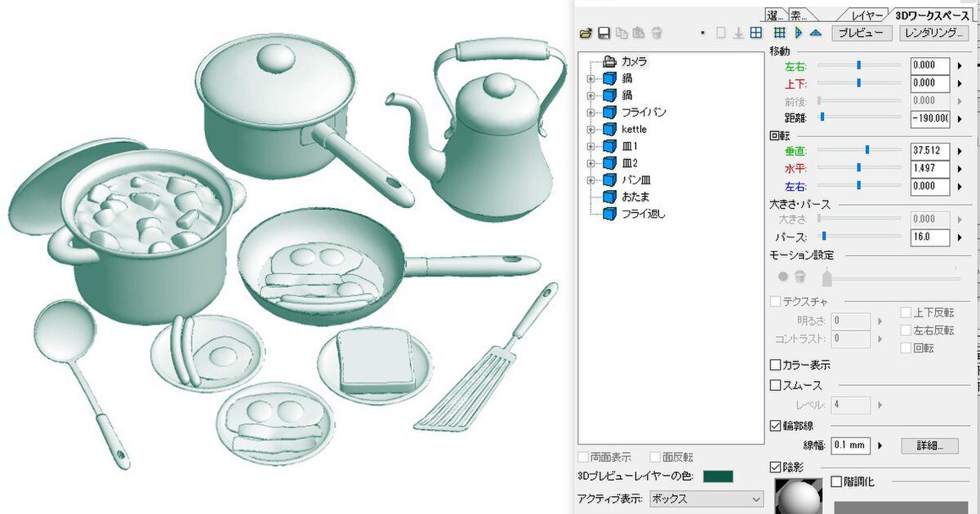This screenshot has height=514, width=980.
Task: Select the kettle 3D object cube icon
Action: click(609, 130)
